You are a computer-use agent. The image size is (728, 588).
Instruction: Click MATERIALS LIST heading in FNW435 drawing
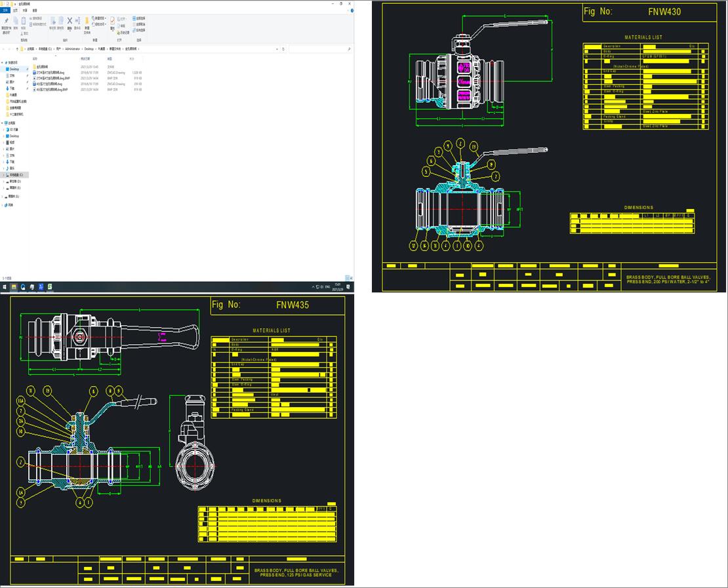click(272, 330)
